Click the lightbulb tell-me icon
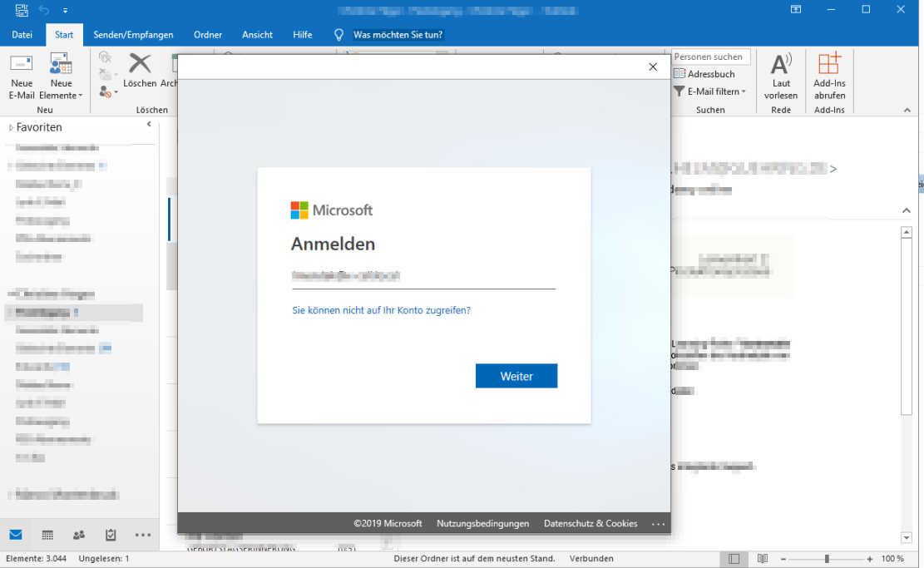This screenshot has width=924, height=568. [338, 36]
